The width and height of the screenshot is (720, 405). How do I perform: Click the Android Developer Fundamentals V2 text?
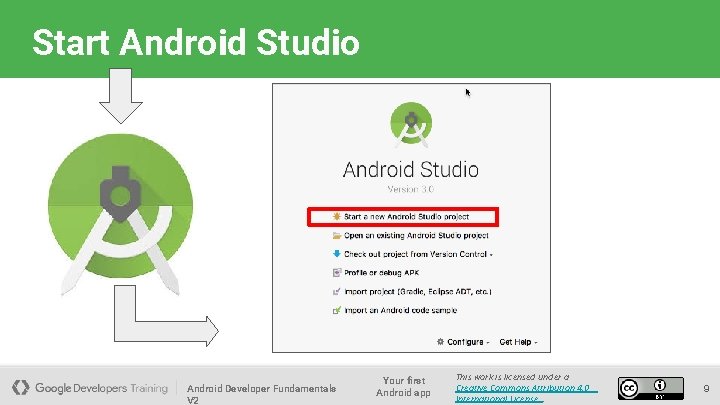[x=261, y=394]
